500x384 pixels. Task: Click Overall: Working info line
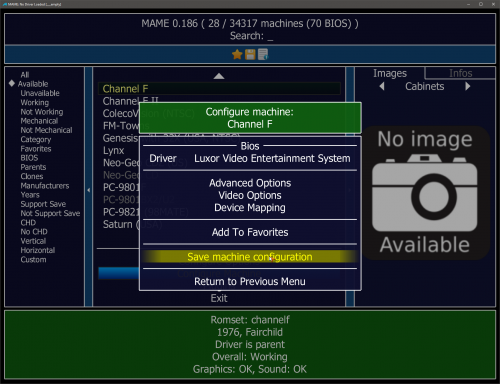coord(250,357)
